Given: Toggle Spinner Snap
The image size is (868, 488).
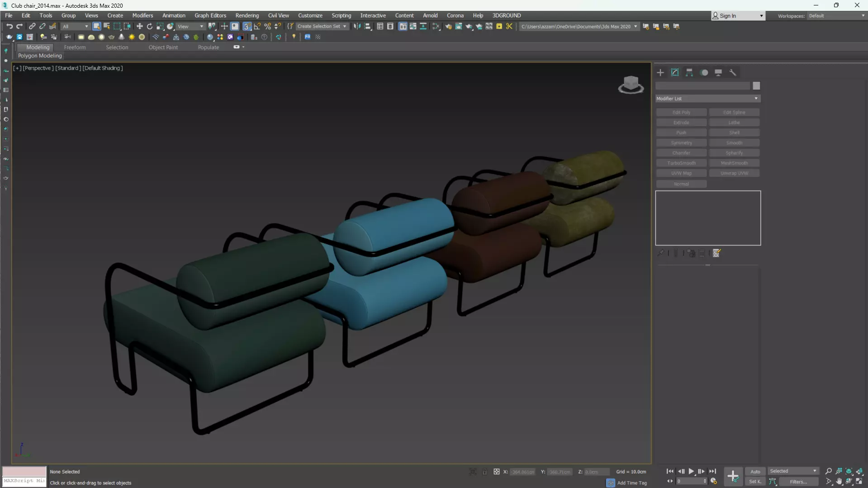Looking at the screenshot, I should point(278,26).
